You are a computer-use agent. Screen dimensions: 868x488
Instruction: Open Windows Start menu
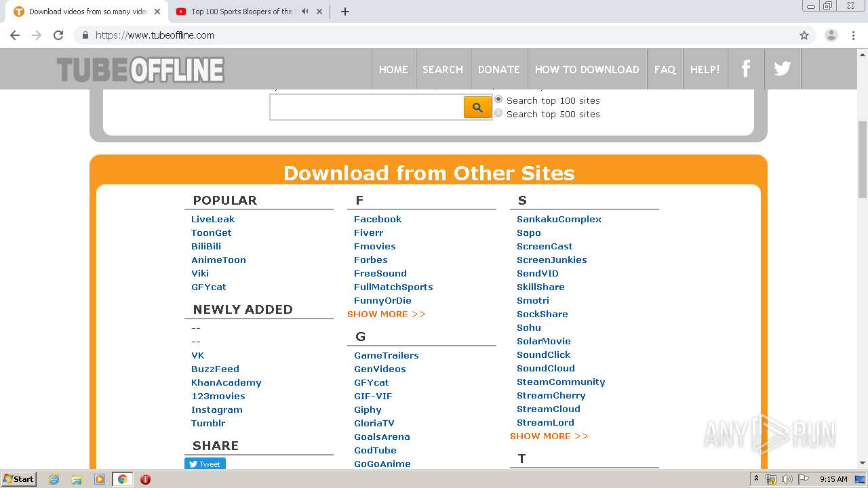tap(18, 479)
